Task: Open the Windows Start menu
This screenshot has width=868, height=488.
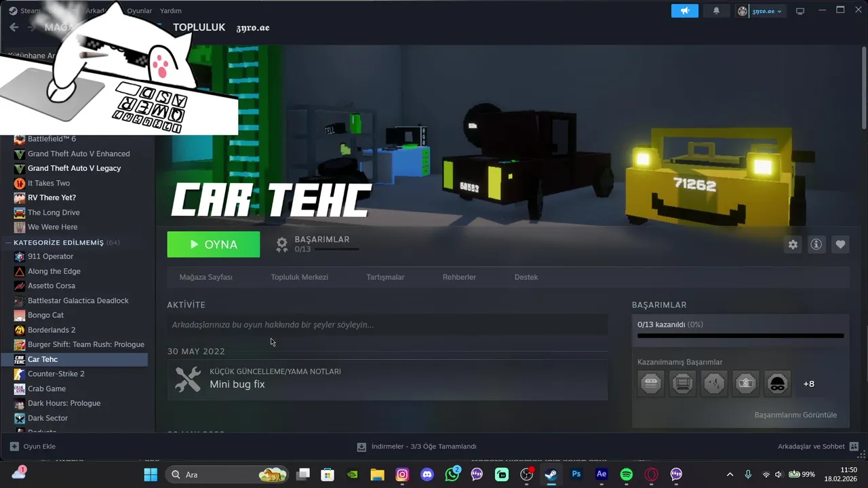Action: (x=151, y=474)
